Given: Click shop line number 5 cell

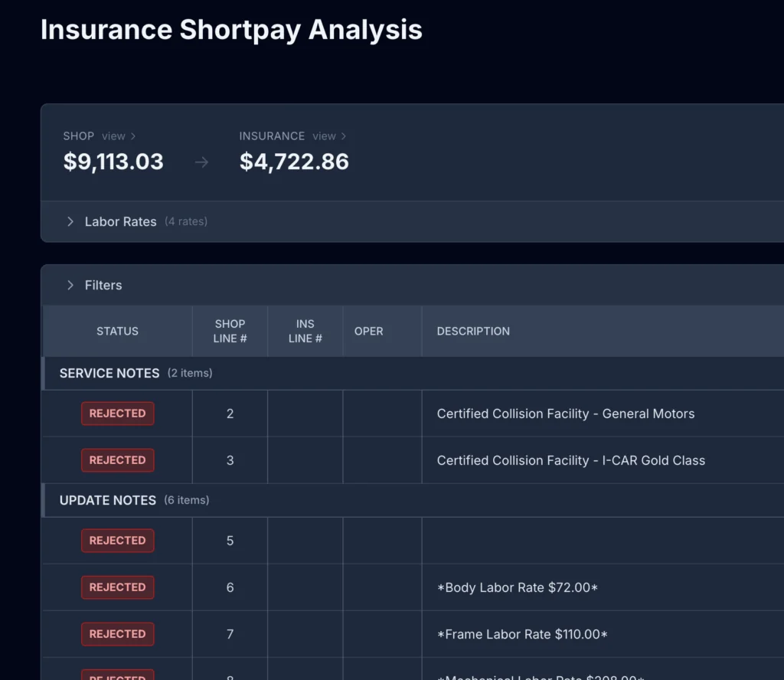Looking at the screenshot, I should [230, 541].
